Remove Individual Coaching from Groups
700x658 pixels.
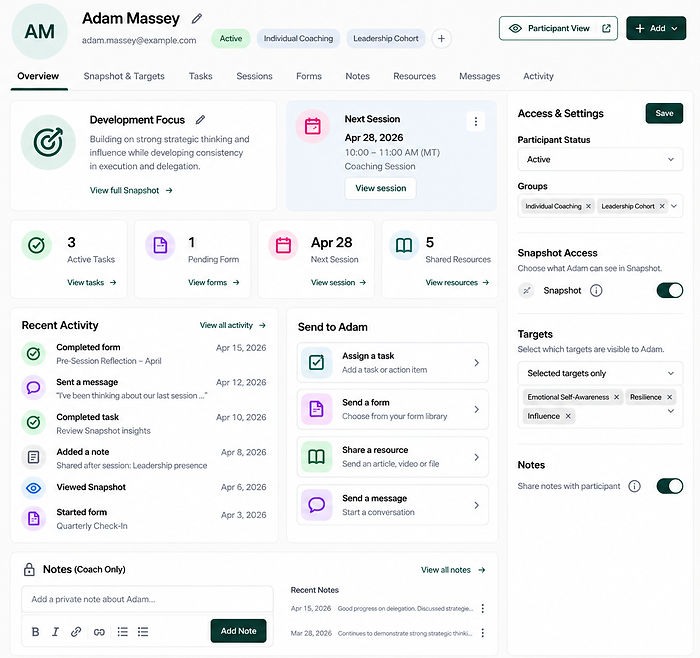point(588,206)
